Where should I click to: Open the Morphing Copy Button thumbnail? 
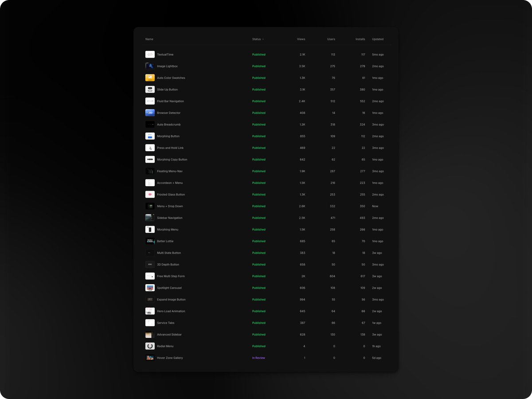coord(150,160)
